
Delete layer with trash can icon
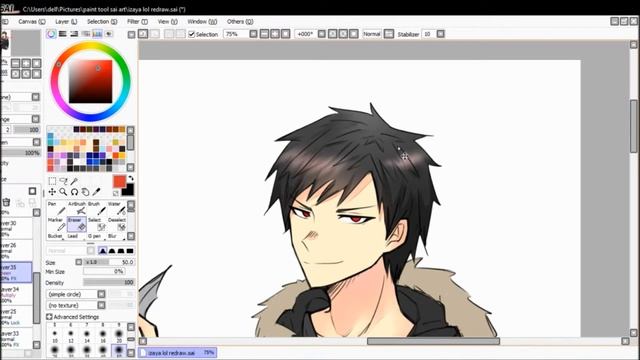[x=6, y=202]
